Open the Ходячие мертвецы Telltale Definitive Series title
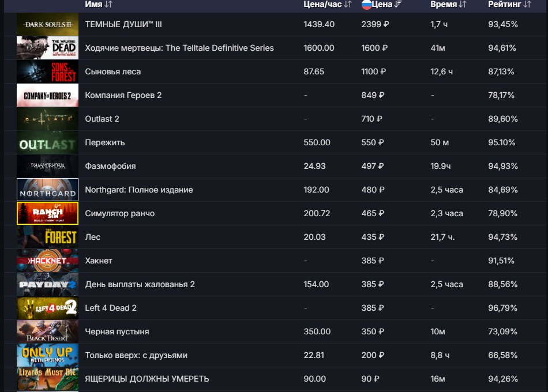Screen dimensions: 548x392 click(179, 48)
